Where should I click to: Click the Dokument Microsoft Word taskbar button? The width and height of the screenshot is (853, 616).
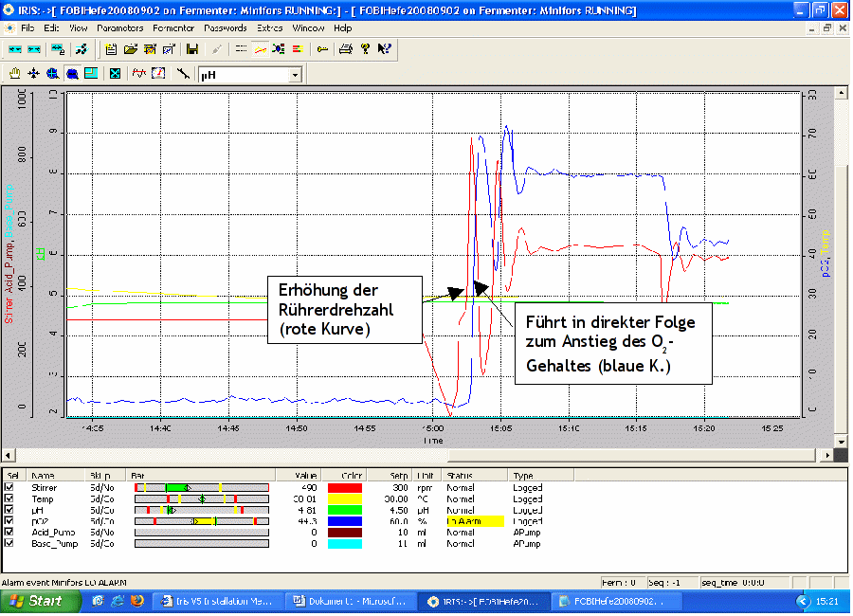351,602
